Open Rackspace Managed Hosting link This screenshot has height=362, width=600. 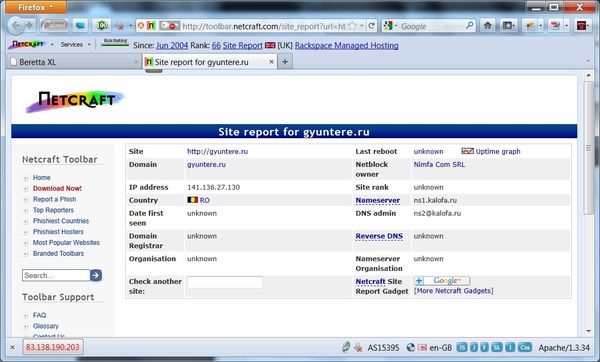click(346, 46)
